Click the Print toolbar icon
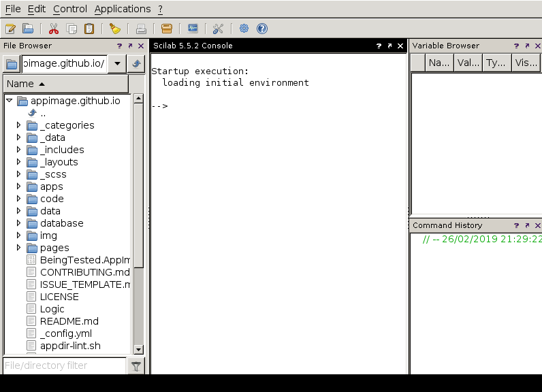This screenshot has width=542, height=392. (x=141, y=29)
